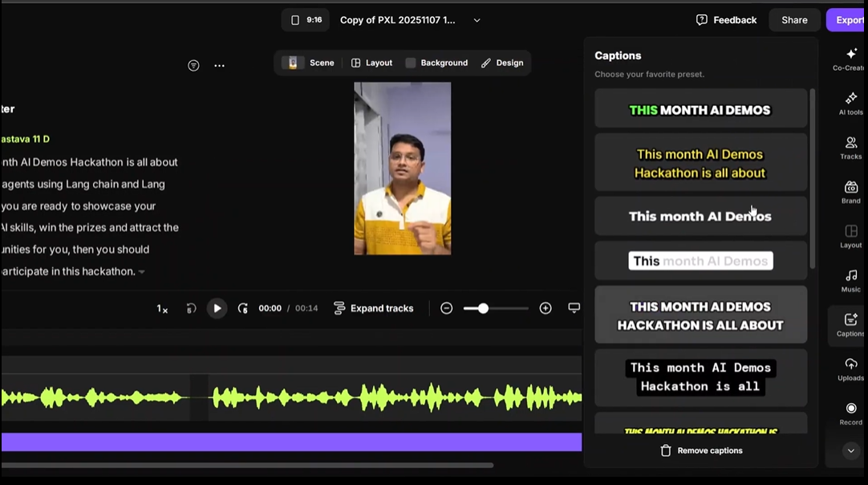The height and width of the screenshot is (485, 868).
Task: Open project title dropdown arrow
Action: [477, 21]
